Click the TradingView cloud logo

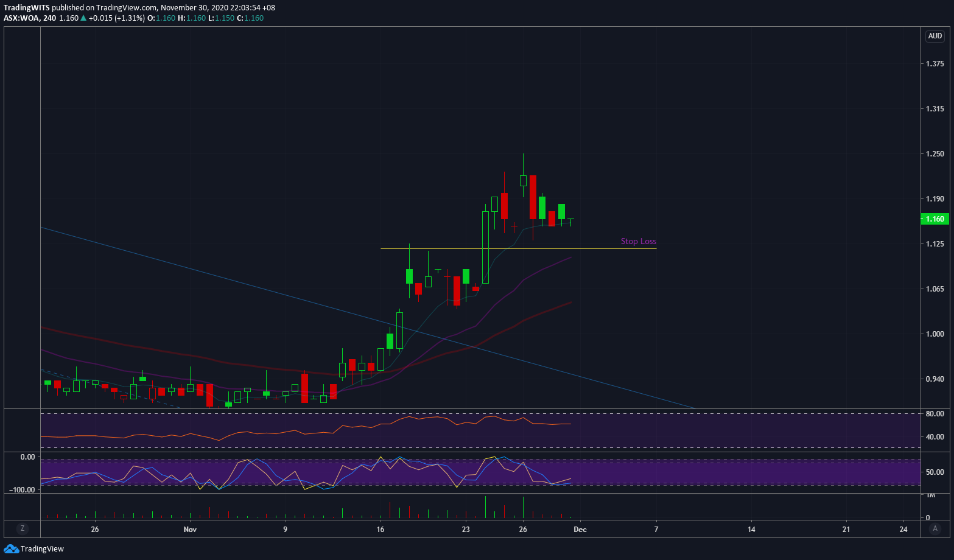(11, 549)
